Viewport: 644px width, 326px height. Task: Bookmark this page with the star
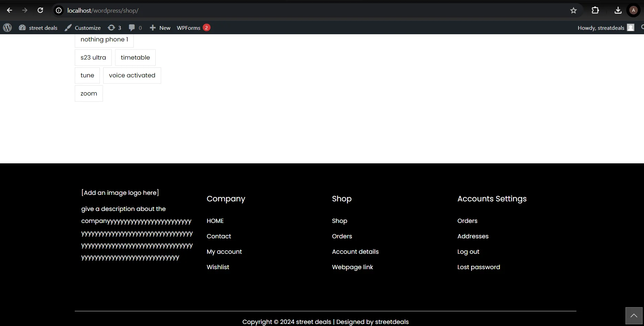pos(573,11)
